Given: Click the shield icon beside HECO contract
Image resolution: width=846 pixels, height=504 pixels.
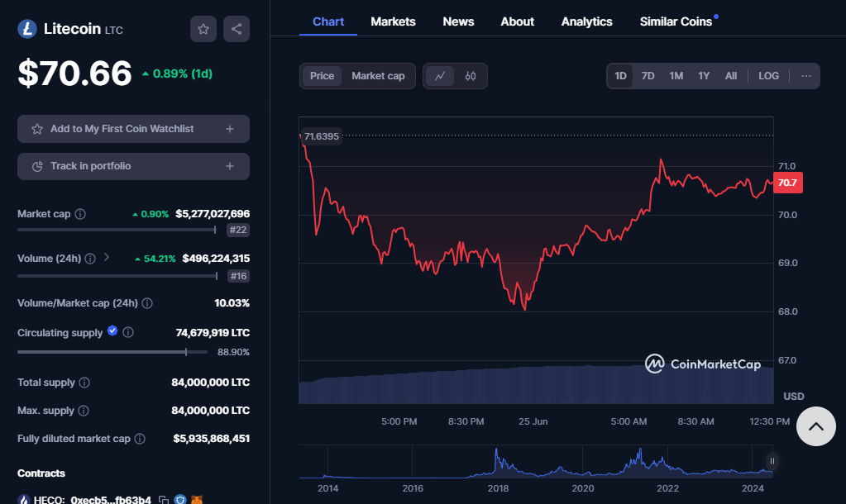Looking at the screenshot, I should [180, 500].
